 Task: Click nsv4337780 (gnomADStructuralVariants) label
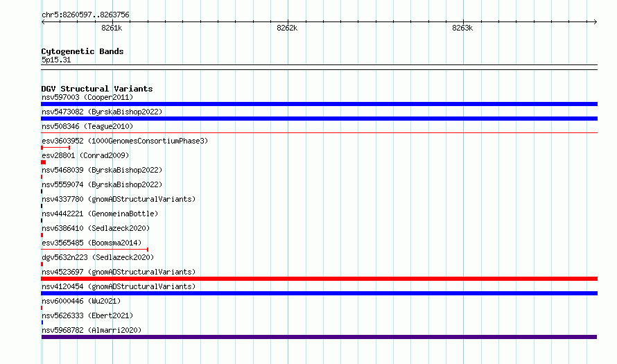119,199
